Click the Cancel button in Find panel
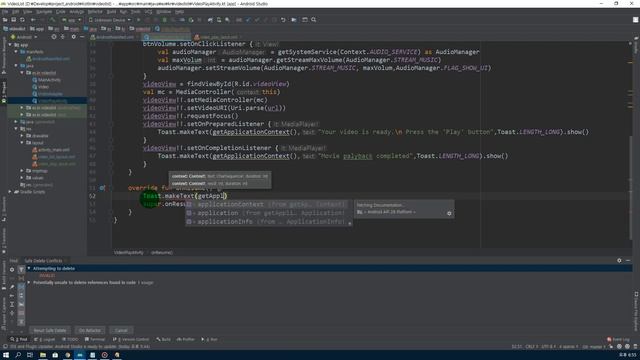This screenshot has height=360, width=640. coord(121,330)
